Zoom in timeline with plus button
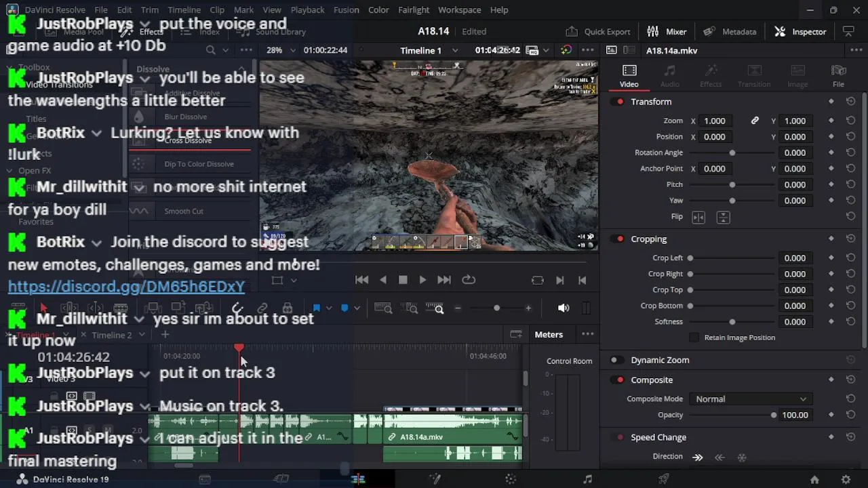868x488 pixels. (528, 308)
